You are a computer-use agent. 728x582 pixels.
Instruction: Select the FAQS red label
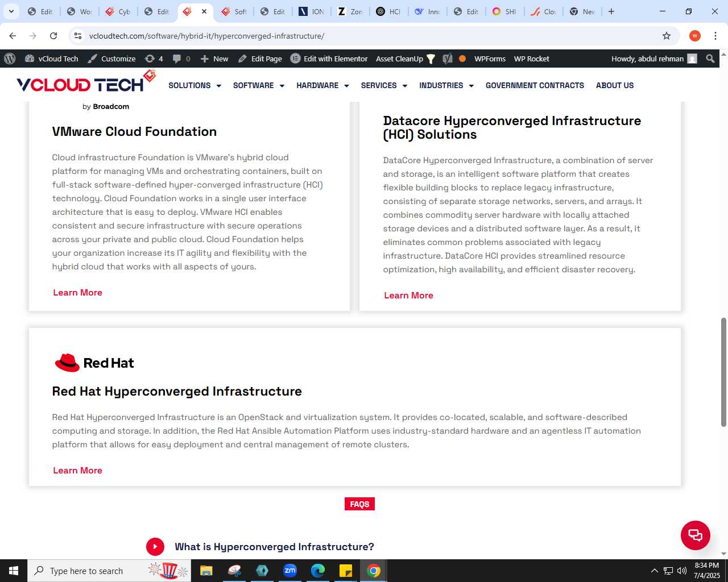pyautogui.click(x=359, y=504)
